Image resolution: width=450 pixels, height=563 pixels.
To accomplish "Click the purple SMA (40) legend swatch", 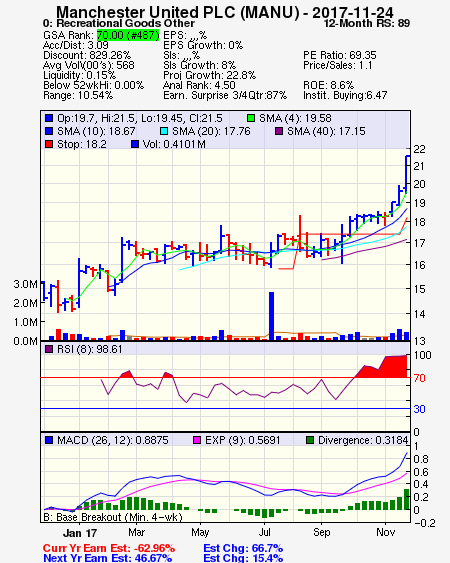I will 279,131.
